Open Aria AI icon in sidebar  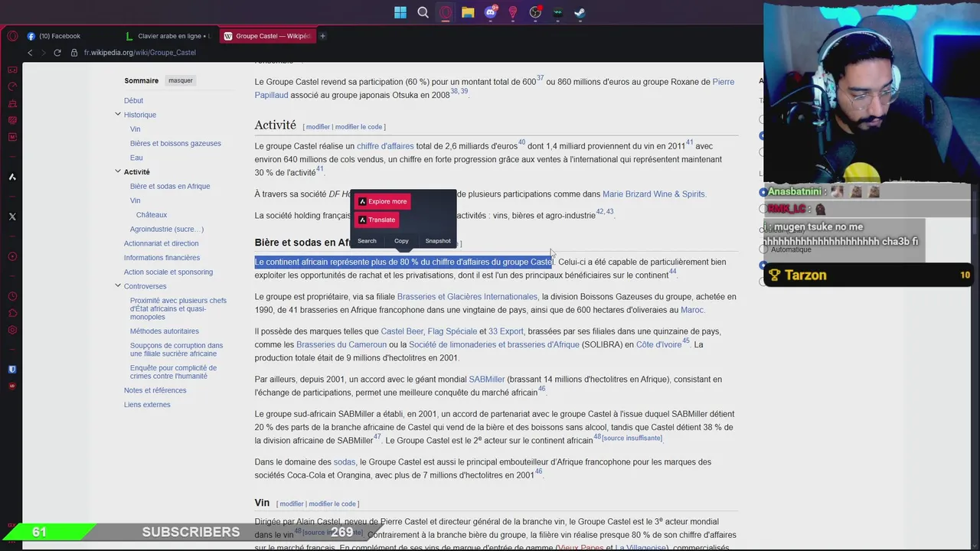tap(12, 177)
